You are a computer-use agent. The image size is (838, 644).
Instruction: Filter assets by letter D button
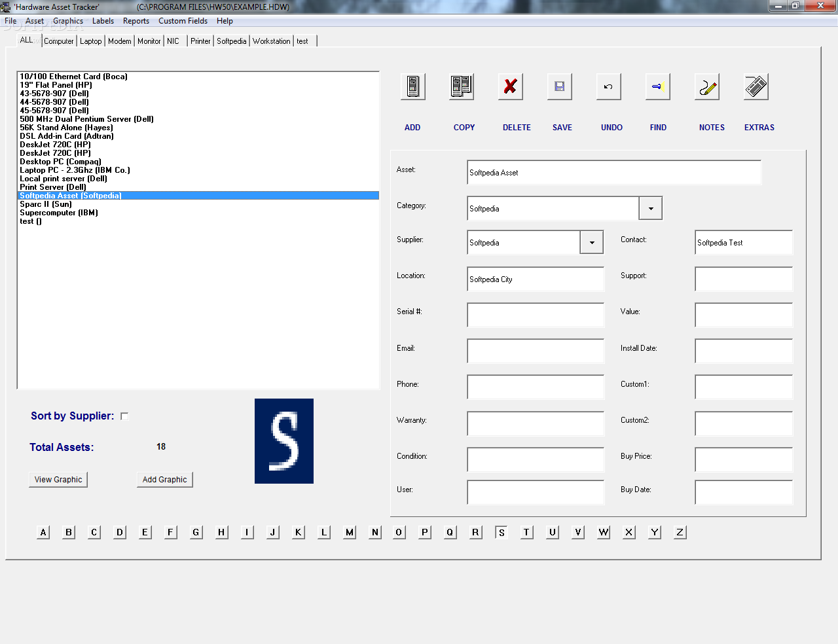coord(120,532)
